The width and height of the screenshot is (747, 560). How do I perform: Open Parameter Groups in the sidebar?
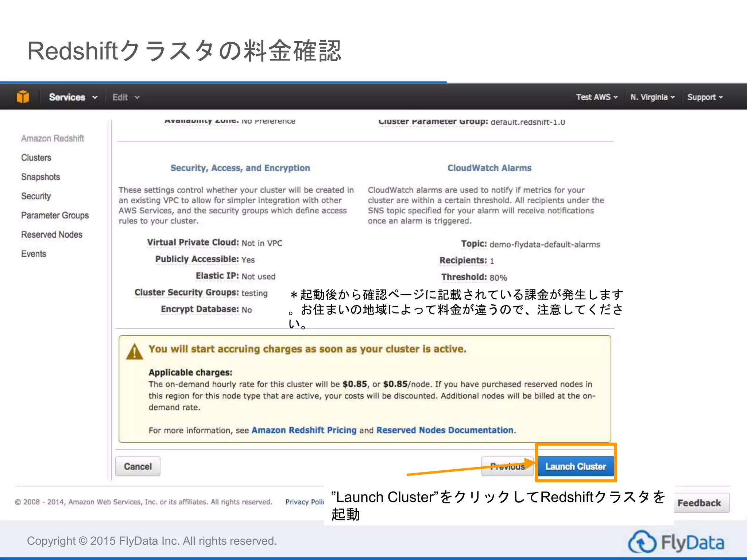[55, 215]
